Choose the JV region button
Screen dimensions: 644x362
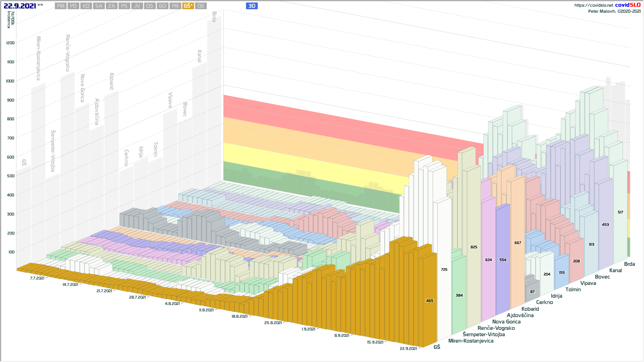(x=137, y=6)
